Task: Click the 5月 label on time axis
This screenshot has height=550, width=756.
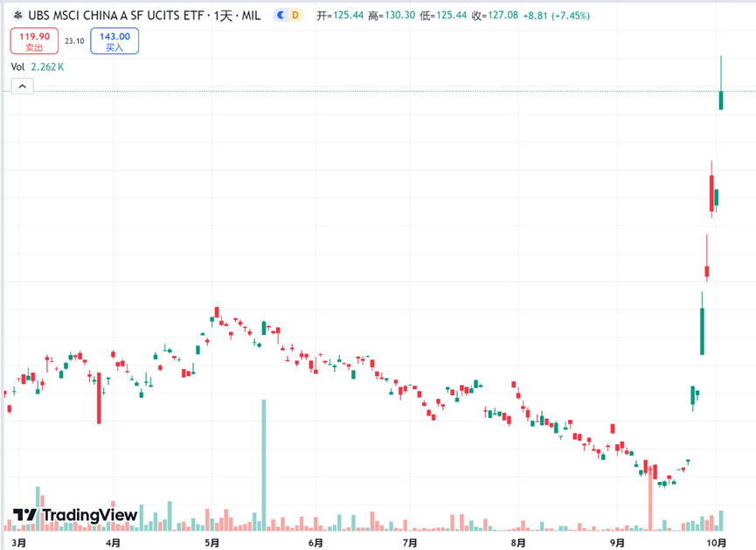Action: [x=212, y=543]
